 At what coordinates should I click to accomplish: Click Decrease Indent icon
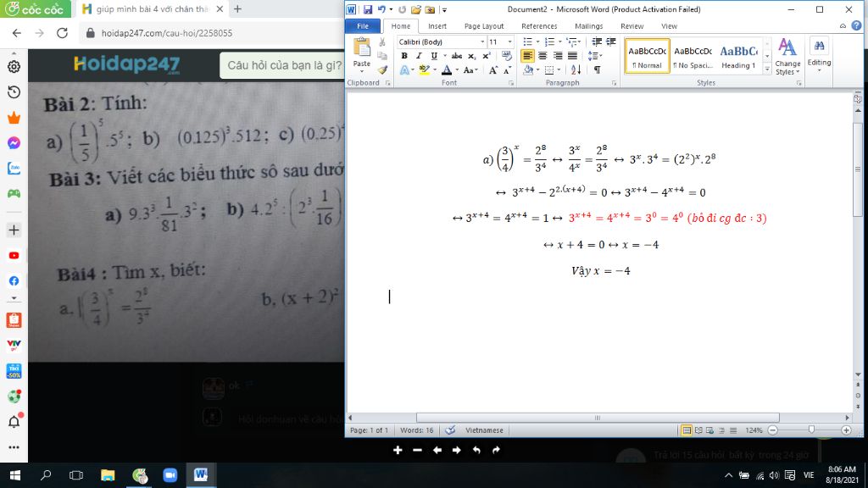[597, 42]
